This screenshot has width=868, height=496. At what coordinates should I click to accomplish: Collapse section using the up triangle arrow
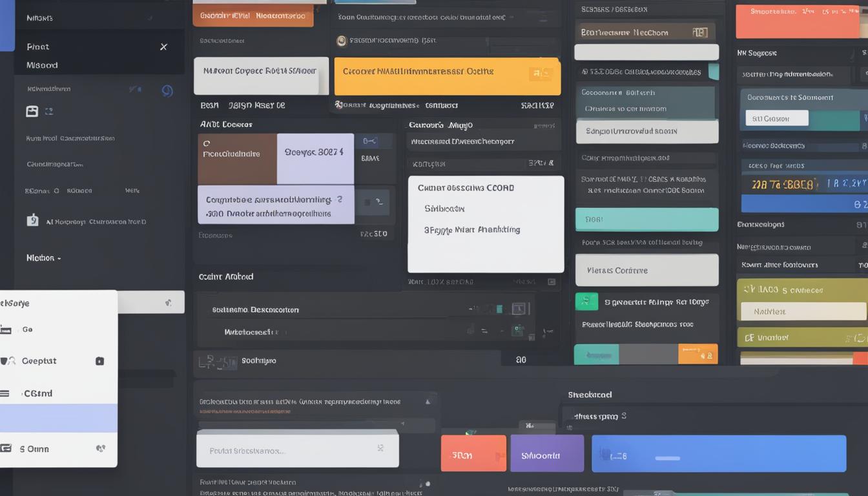[427, 402]
